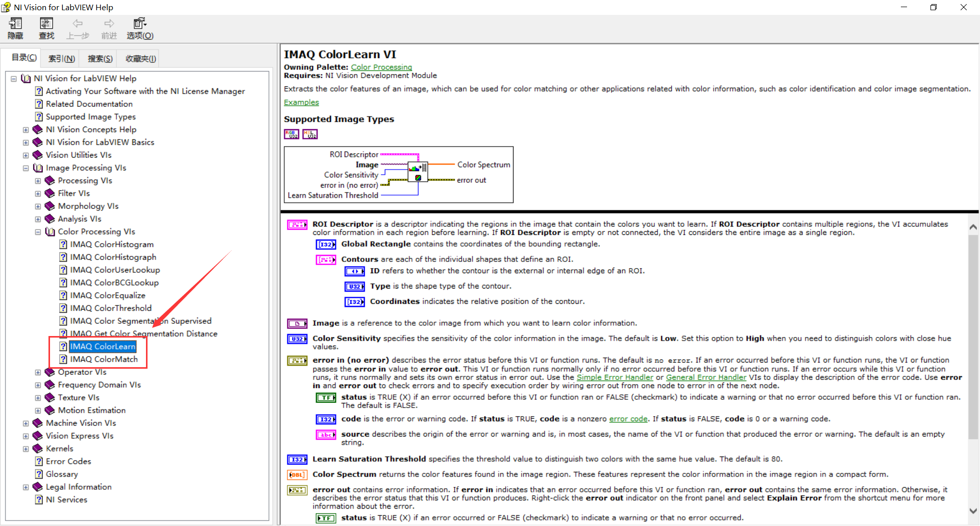This screenshot has width=980, height=526.
Task: Expand the Vision Utilities VIs node
Action: click(x=26, y=155)
